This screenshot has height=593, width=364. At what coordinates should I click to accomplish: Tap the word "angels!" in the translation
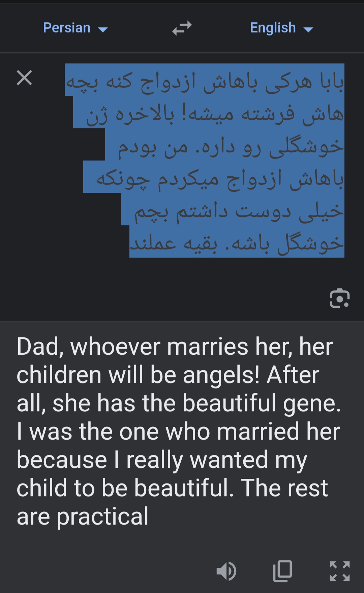(221, 375)
